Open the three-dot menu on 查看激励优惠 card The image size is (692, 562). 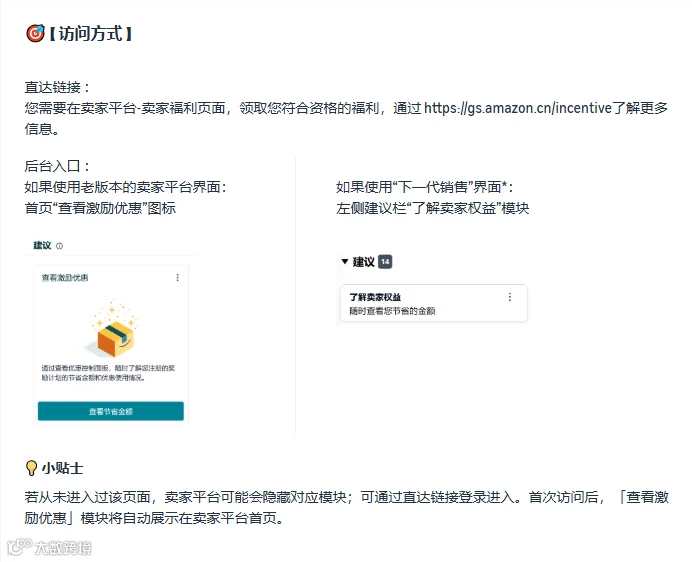[x=177, y=277]
